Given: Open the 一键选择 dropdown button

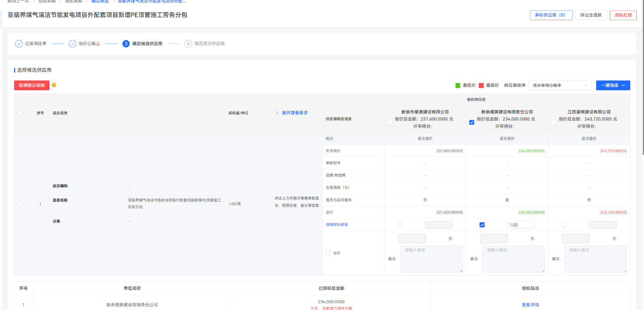Looking at the screenshot, I should pos(613,85).
